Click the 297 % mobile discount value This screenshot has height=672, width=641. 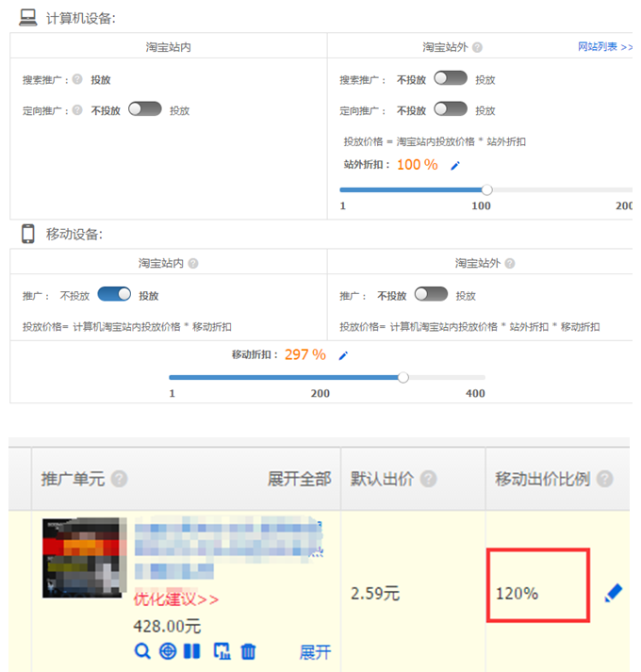coord(305,355)
